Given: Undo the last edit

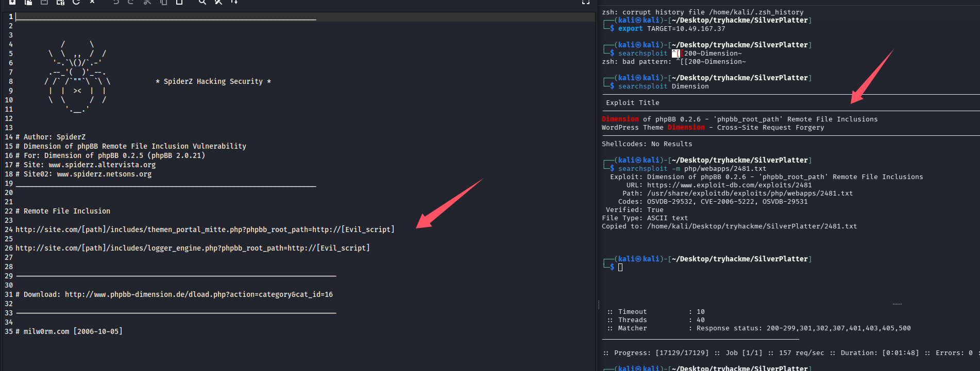Looking at the screenshot, I should 116,2.
